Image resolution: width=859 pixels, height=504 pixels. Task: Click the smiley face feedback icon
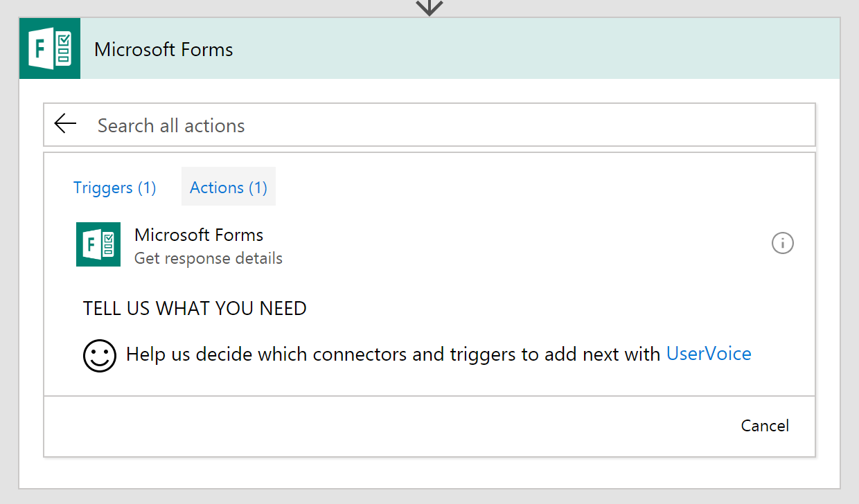100,355
